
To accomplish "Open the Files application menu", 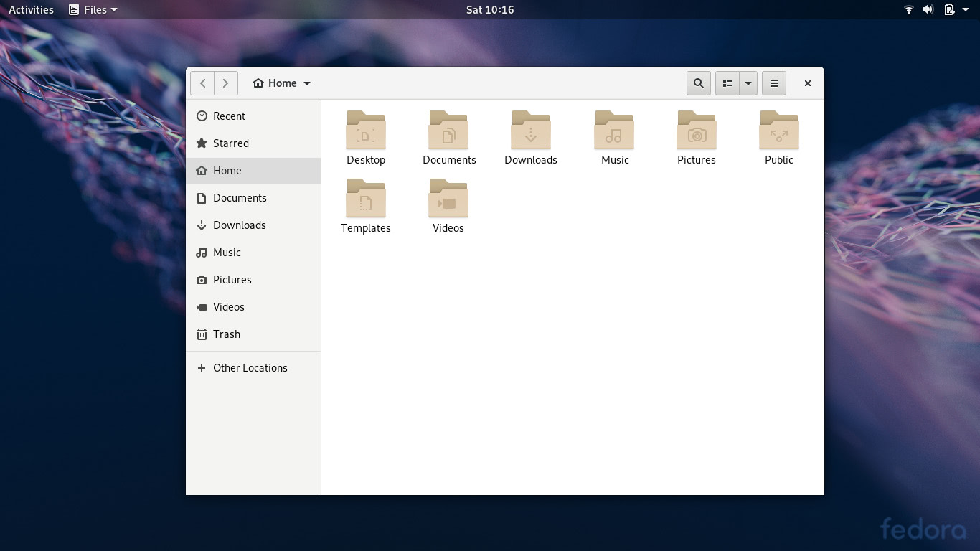I will (x=93, y=9).
